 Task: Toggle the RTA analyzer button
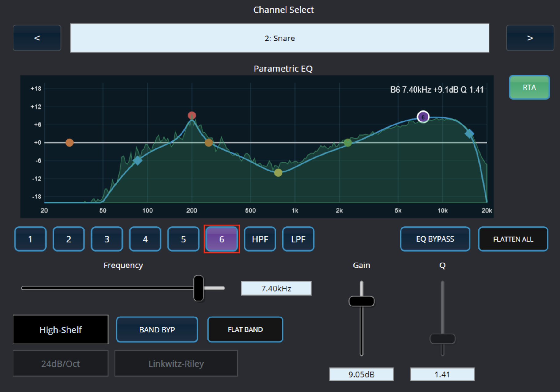(529, 87)
